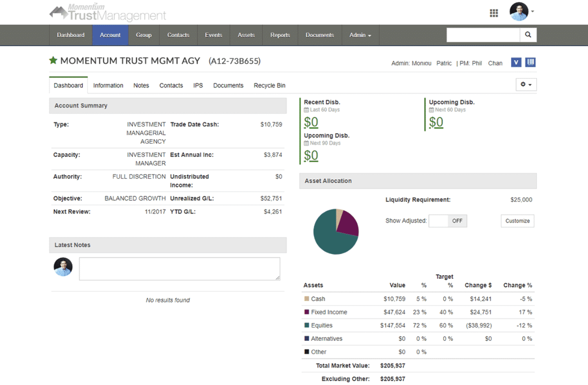The height and width of the screenshot is (385, 588).
Task: Click the Momentum Trust Management logo
Action: tap(108, 13)
